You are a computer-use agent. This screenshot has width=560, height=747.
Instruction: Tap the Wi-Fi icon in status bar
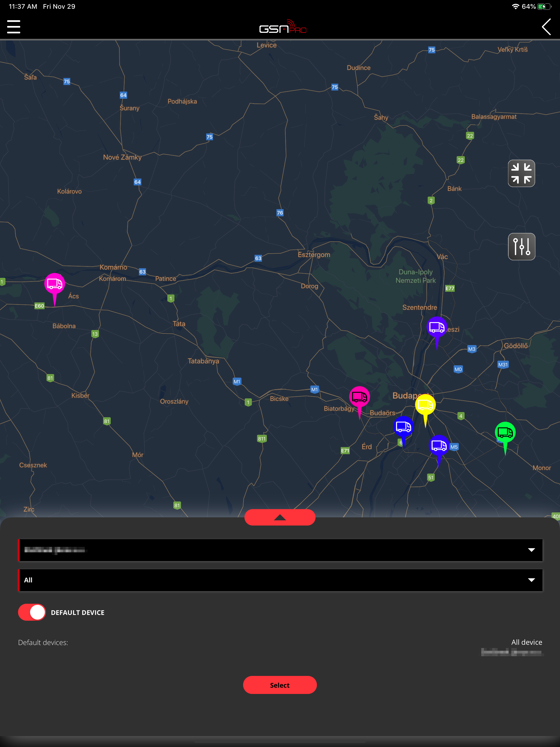tap(515, 6)
